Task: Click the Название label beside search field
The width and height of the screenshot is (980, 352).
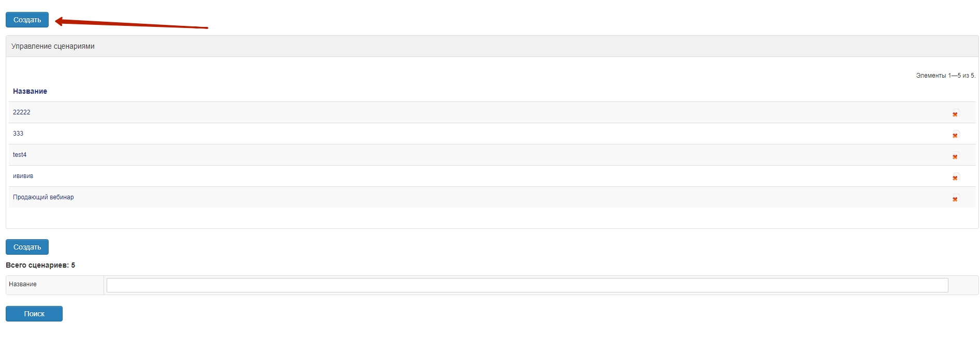Action: tap(23, 284)
